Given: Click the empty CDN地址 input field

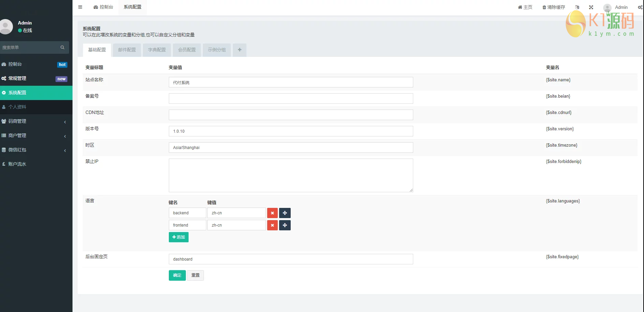Looking at the screenshot, I should pos(291,115).
